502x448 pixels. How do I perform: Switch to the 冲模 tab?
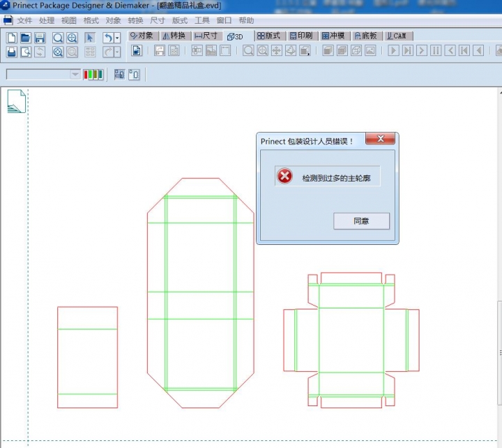click(334, 36)
